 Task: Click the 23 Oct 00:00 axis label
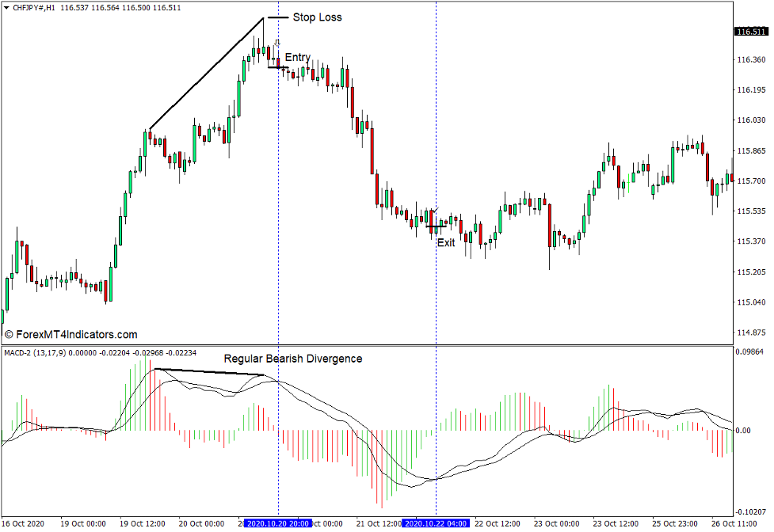556,522
